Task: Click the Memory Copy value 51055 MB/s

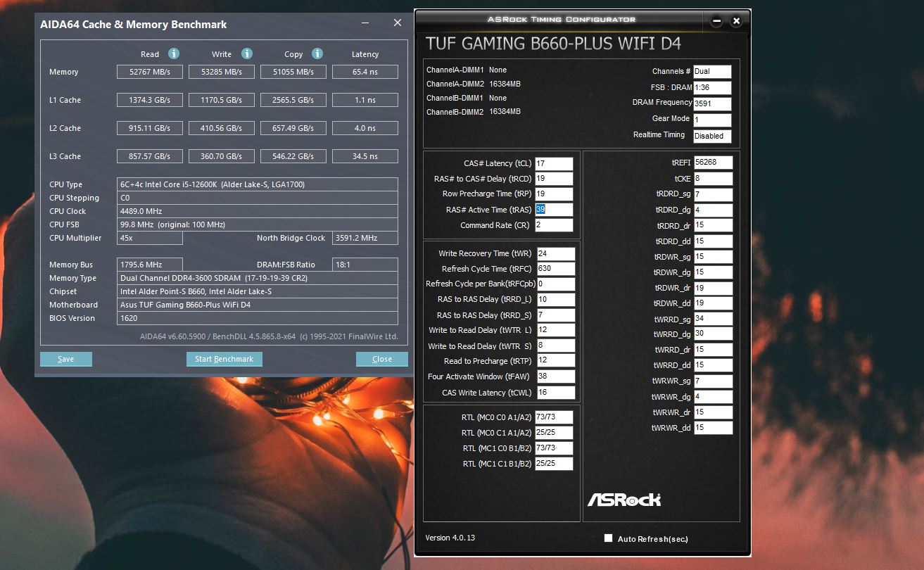Action: click(x=293, y=72)
